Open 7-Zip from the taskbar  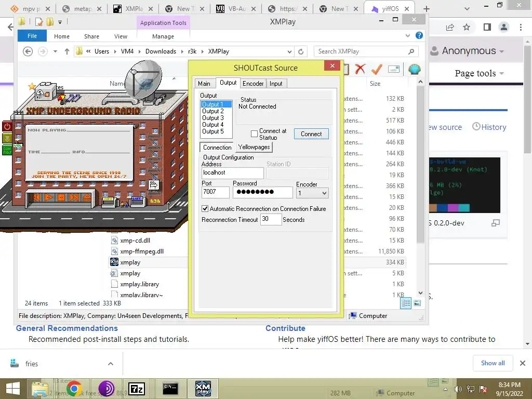click(x=137, y=389)
